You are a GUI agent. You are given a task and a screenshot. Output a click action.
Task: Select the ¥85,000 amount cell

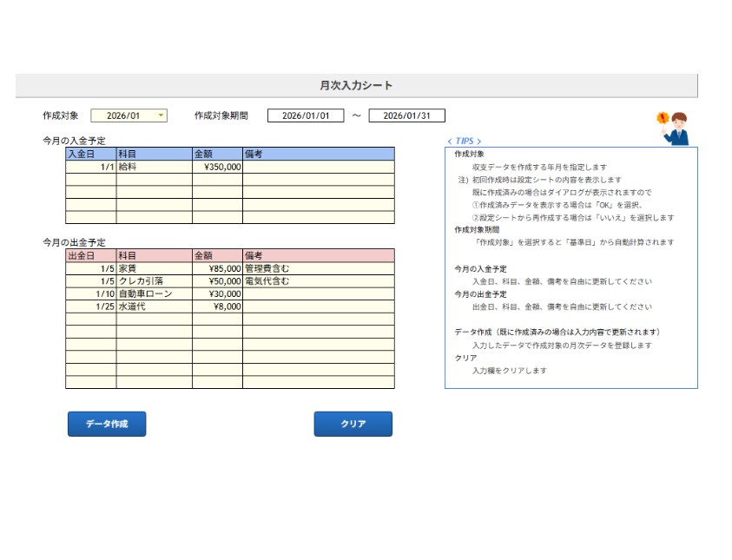tap(217, 268)
